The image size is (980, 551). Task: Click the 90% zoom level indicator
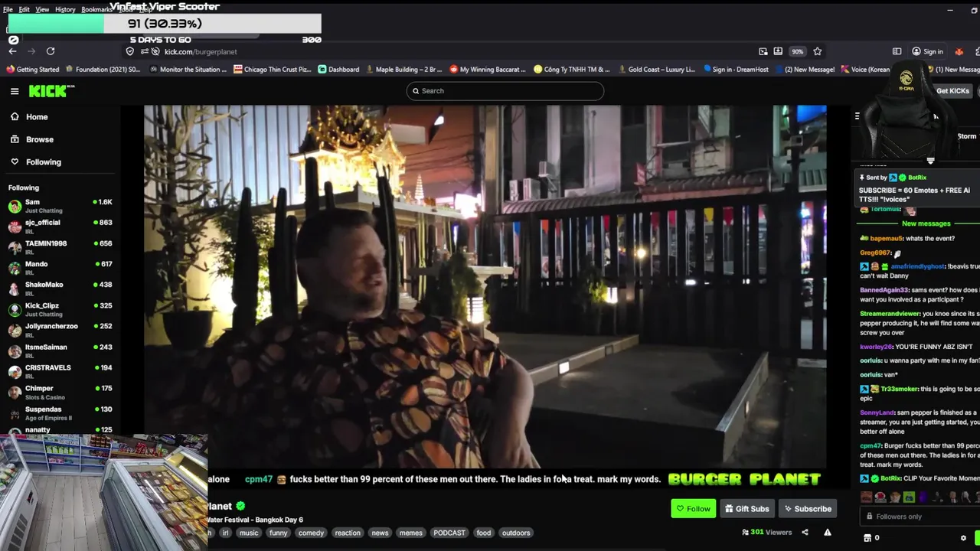pos(798,51)
